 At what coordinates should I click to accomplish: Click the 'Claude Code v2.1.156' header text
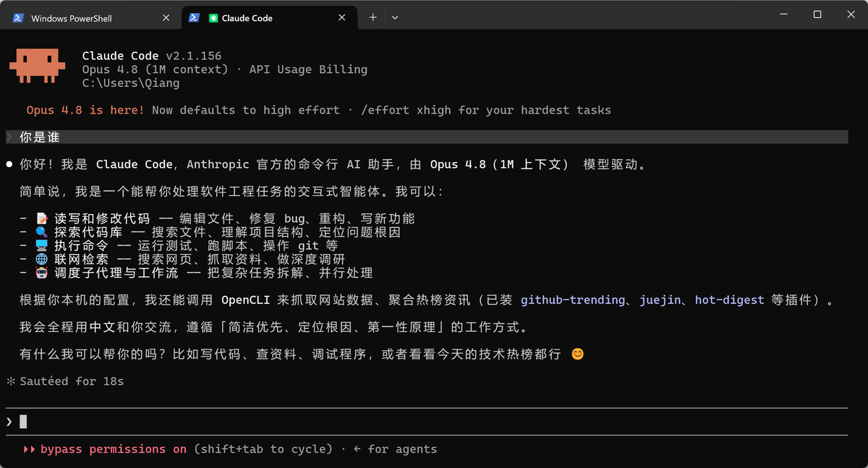(152, 56)
